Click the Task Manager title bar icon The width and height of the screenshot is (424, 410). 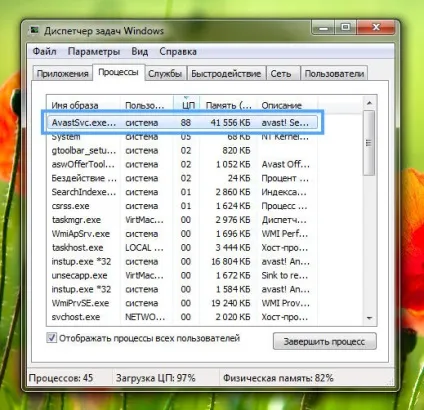click(34, 30)
